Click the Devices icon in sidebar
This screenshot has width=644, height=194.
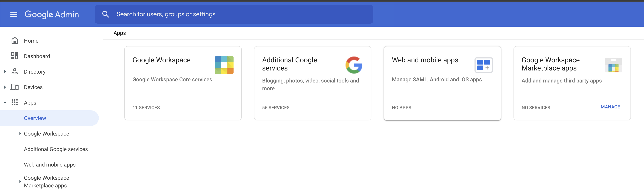(x=15, y=87)
